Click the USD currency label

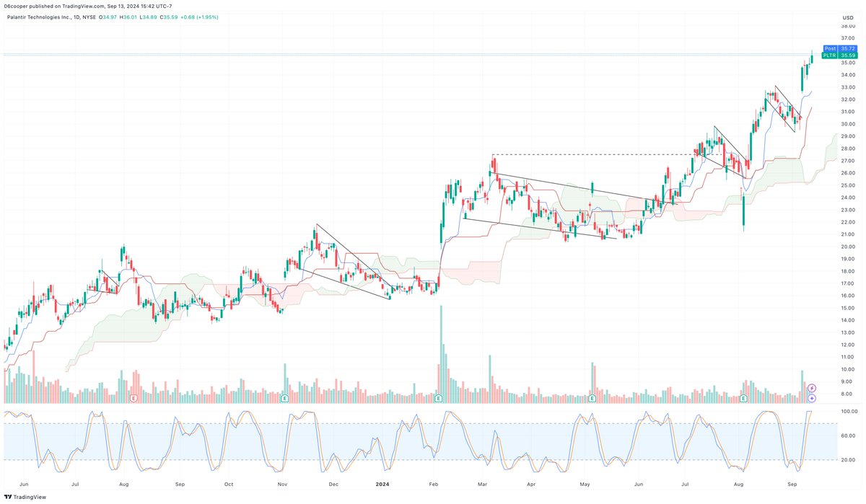[x=849, y=17]
